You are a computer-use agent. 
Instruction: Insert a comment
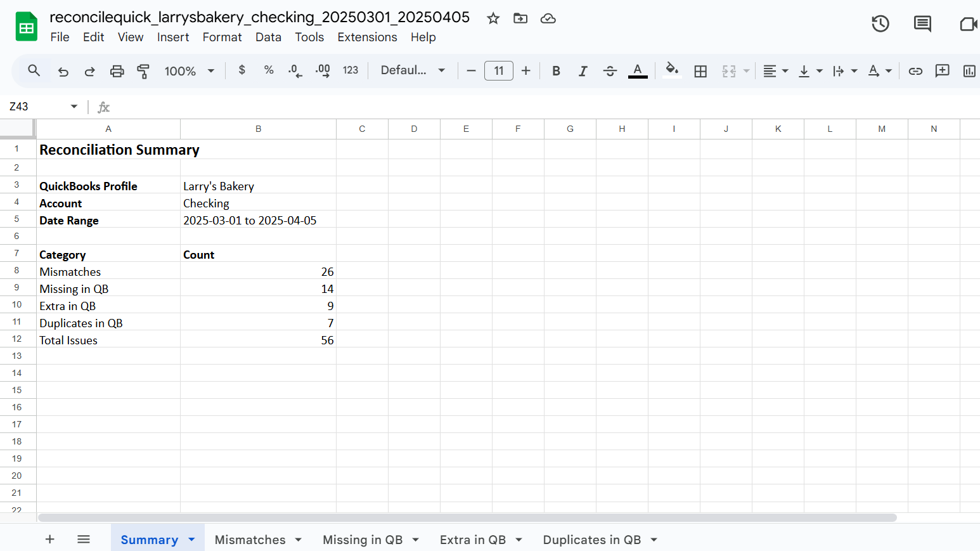pyautogui.click(x=943, y=71)
